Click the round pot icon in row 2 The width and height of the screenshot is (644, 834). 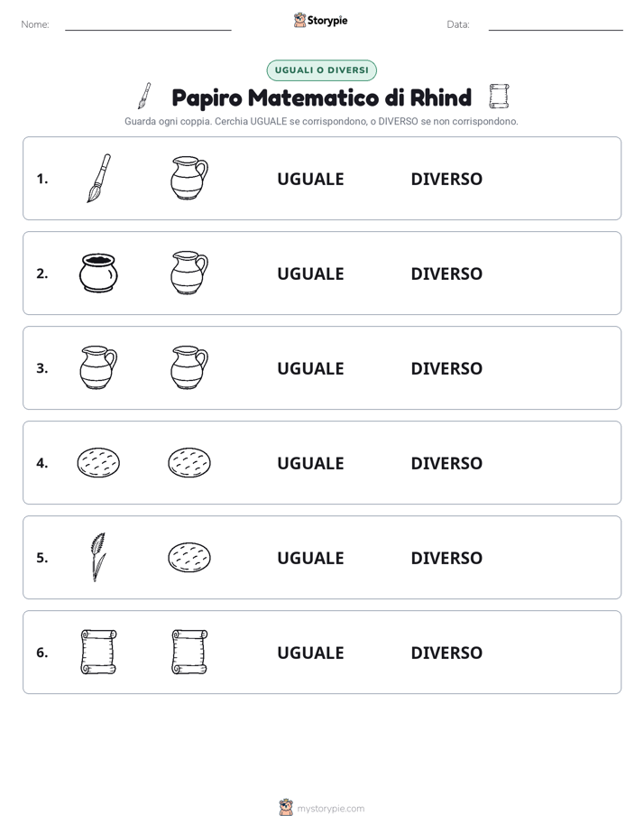(x=99, y=273)
